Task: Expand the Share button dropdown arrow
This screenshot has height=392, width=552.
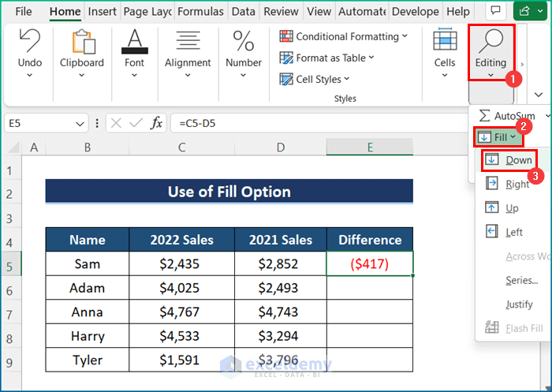Action: 540,11
